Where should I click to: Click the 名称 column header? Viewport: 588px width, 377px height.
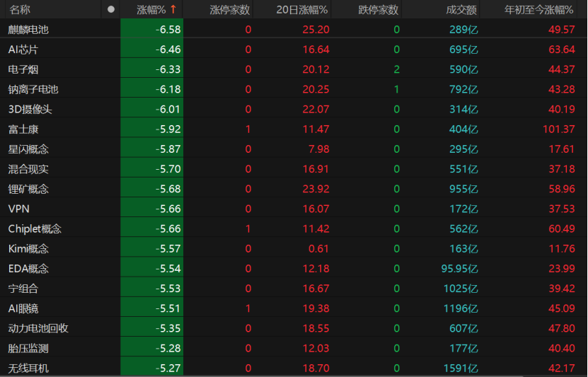(x=20, y=10)
